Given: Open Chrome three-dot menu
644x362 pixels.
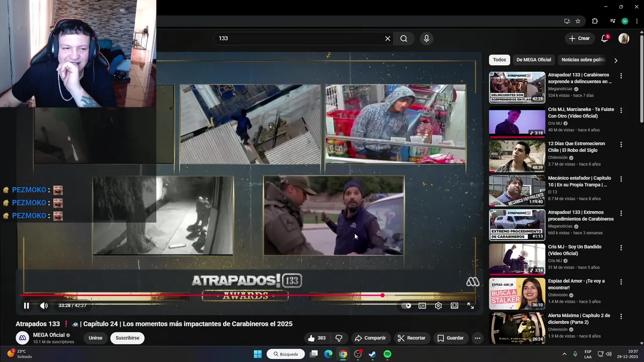Looking at the screenshot, I should 637,21.
